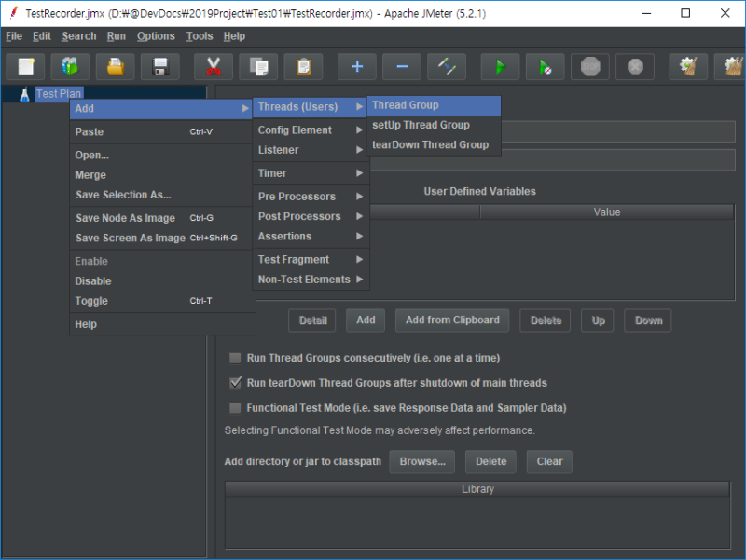
Task: Click the Open file folder icon
Action: [115, 66]
